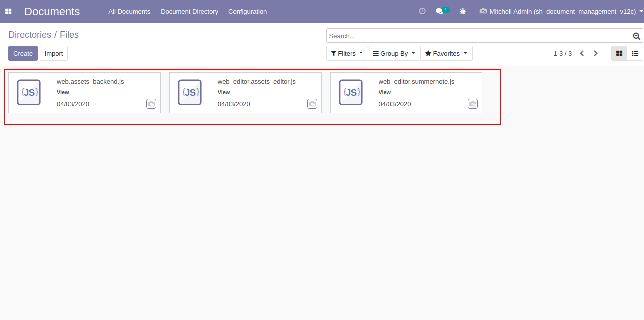Viewport: 644px width, 320px height.
Task: Open the Favorites dropdown
Action: (446, 53)
